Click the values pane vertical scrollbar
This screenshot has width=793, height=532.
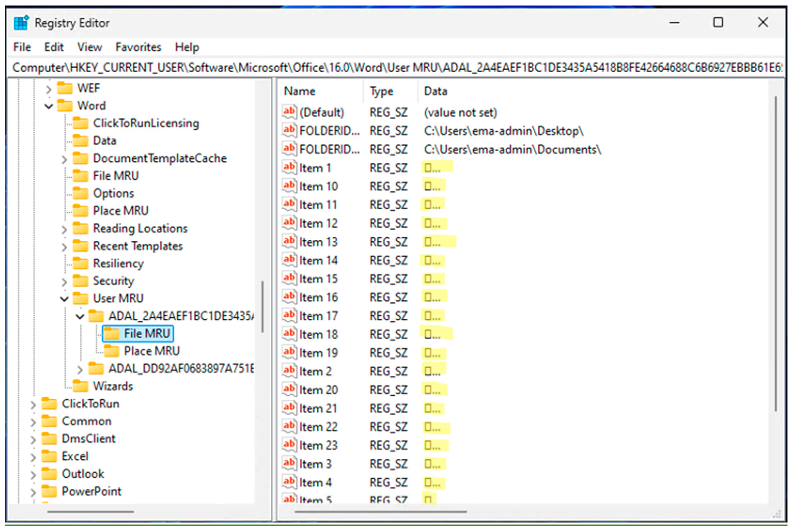click(x=776, y=253)
